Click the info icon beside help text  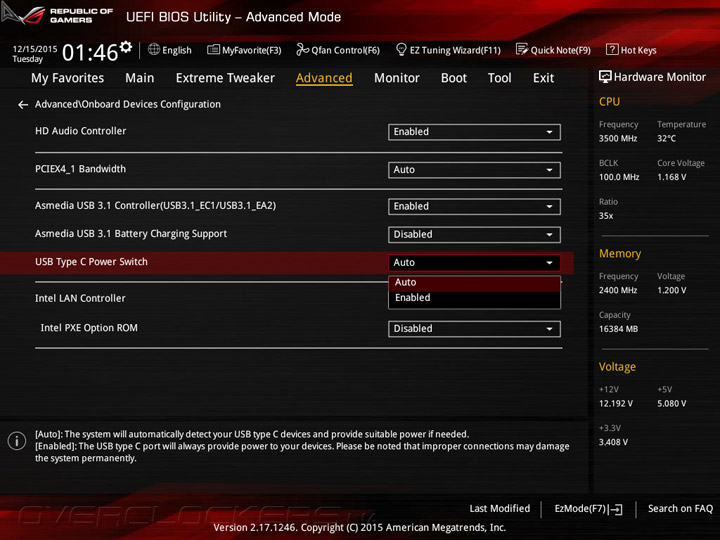[x=17, y=441]
